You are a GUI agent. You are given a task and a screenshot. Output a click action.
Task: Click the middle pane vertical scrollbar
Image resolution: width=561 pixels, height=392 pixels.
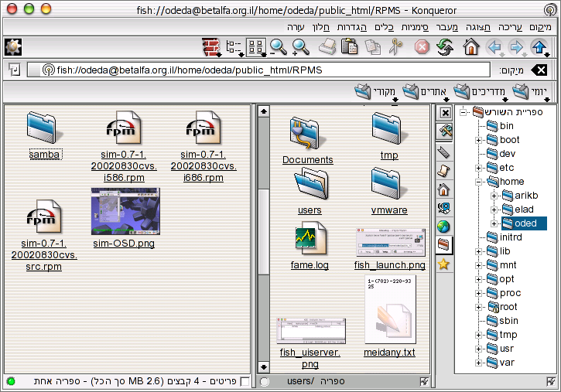[x=263, y=232]
